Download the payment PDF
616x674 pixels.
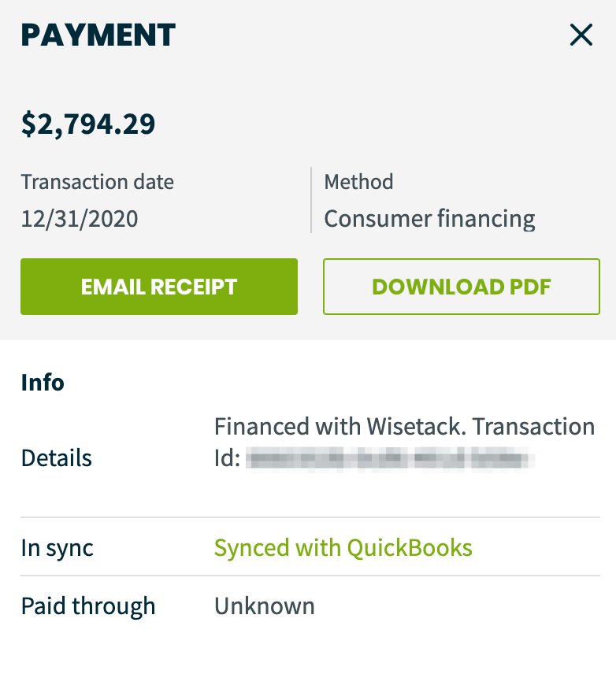point(462,287)
